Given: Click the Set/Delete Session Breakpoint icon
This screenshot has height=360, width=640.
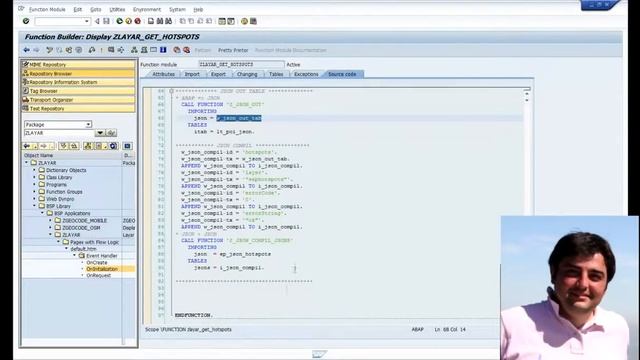Looking at the screenshot, I should coord(177,50).
